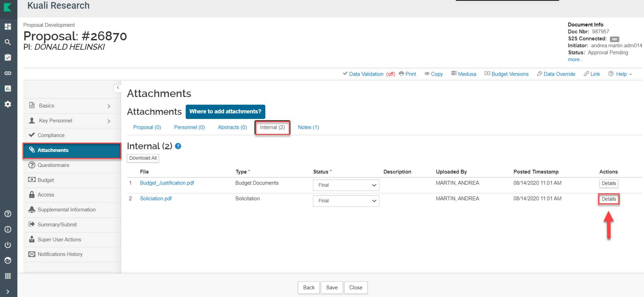Click Copy in the toolbar
This screenshot has width=644, height=297.
[434, 74]
